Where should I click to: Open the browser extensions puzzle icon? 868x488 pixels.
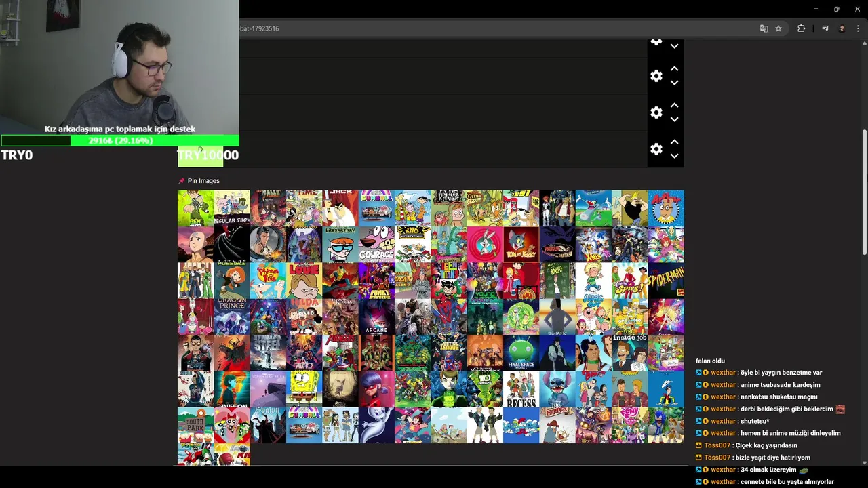pyautogui.click(x=802, y=28)
